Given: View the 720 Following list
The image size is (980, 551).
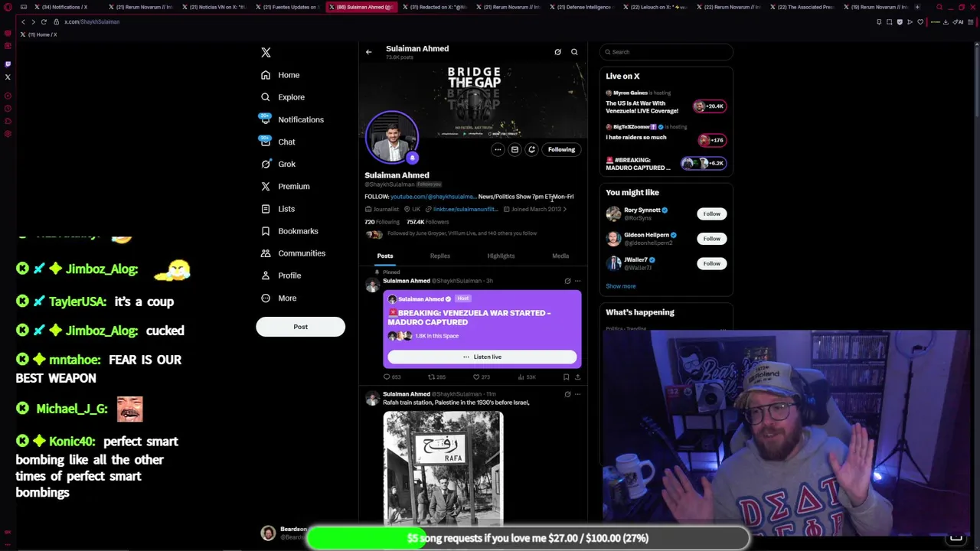Looking at the screenshot, I should pyautogui.click(x=382, y=222).
